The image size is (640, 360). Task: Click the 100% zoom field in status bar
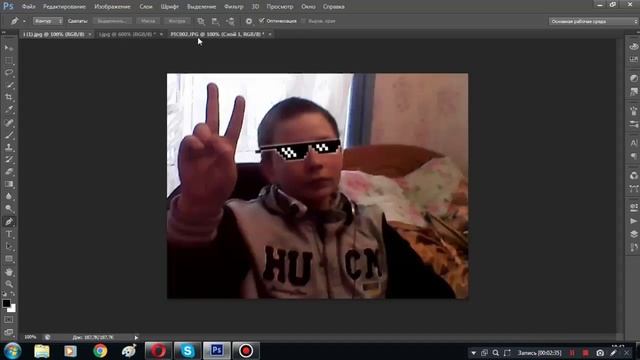30,337
